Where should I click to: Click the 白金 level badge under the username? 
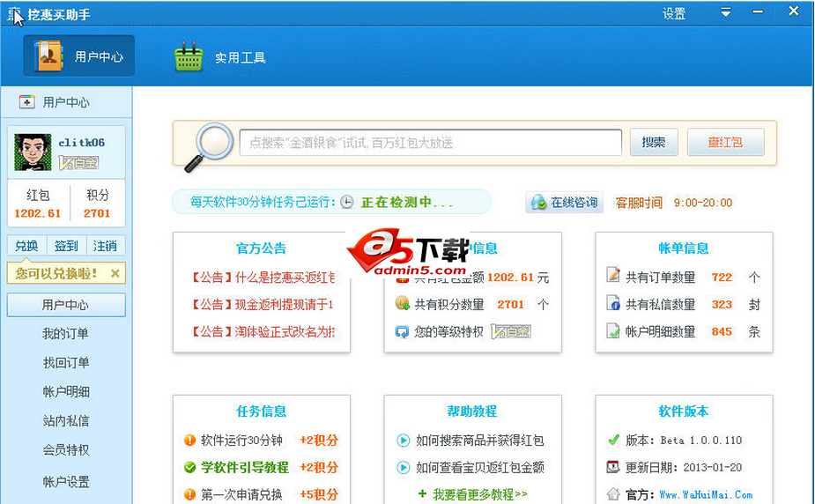pyautogui.click(x=78, y=163)
